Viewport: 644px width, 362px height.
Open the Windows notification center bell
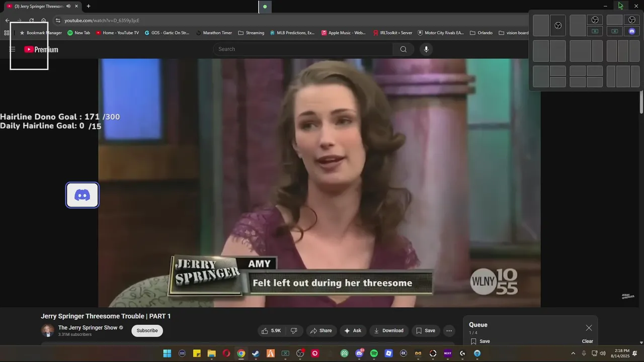tap(635, 353)
